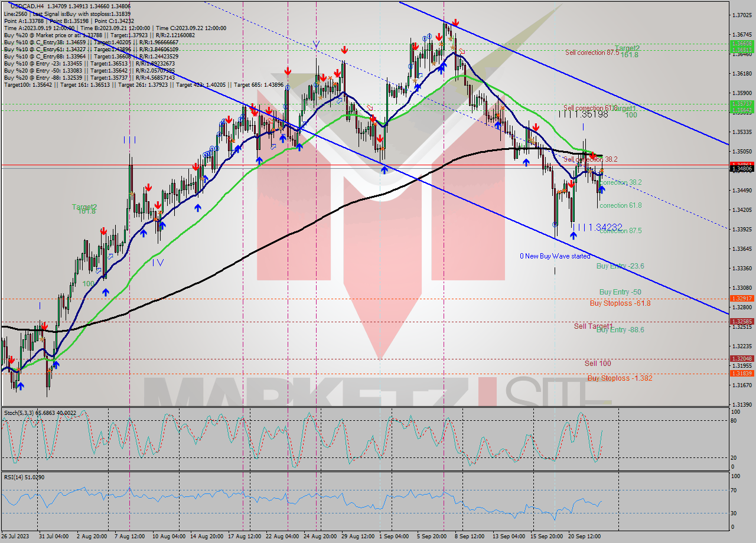
Task: Click the Stoch(5,3,3) indicator label
Action: point(40,413)
